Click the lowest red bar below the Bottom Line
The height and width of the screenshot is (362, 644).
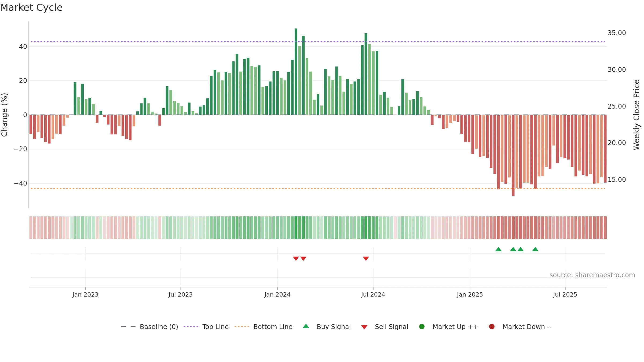pos(513,155)
